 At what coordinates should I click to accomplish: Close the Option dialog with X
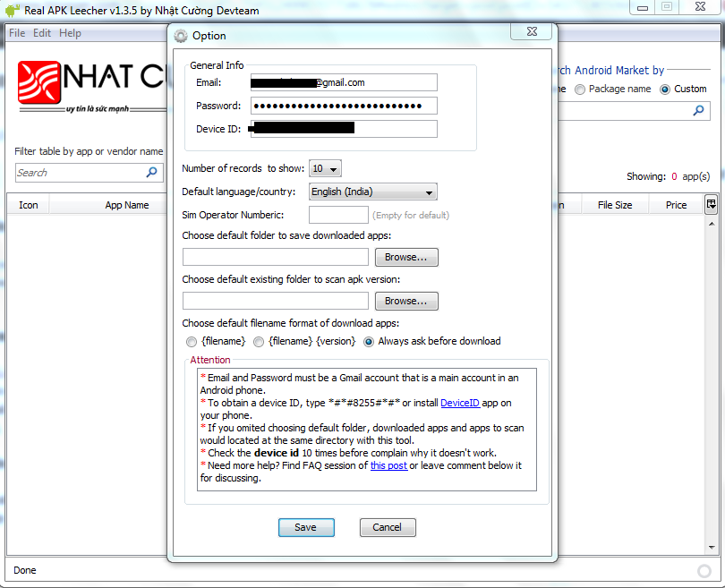532,31
